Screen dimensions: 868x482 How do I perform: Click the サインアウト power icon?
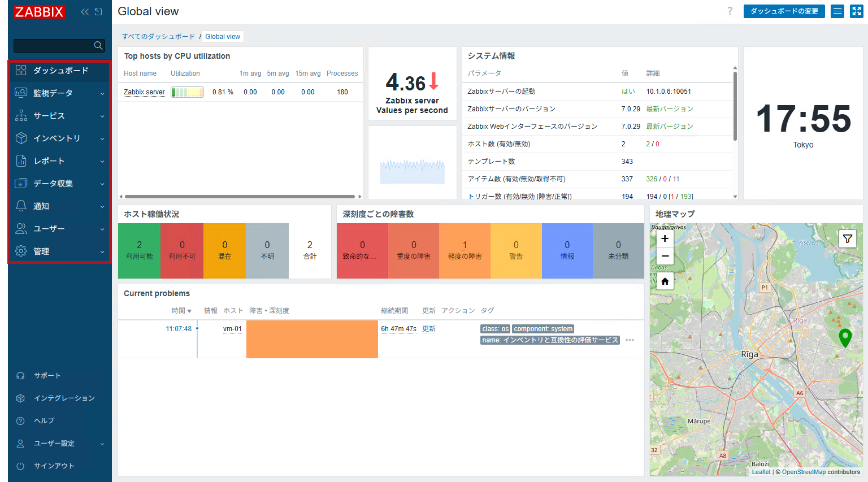click(x=20, y=466)
